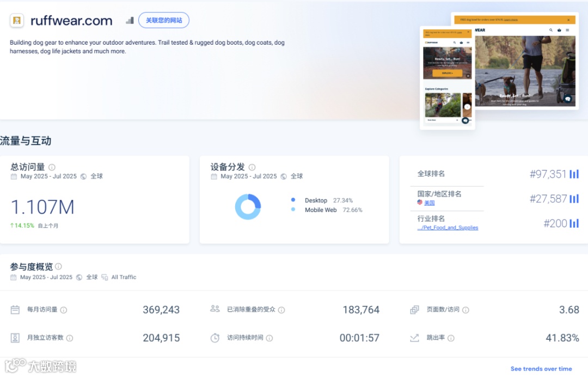The image size is (588, 377).
Task: Click globe icon in 设备分发 card
Action: 284,177
